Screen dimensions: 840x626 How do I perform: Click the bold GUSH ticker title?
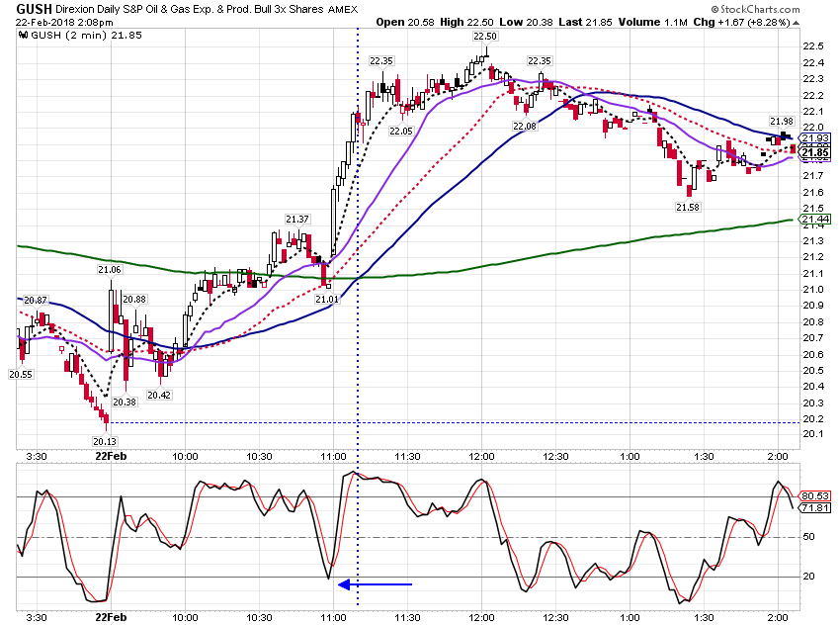[x=35, y=9]
